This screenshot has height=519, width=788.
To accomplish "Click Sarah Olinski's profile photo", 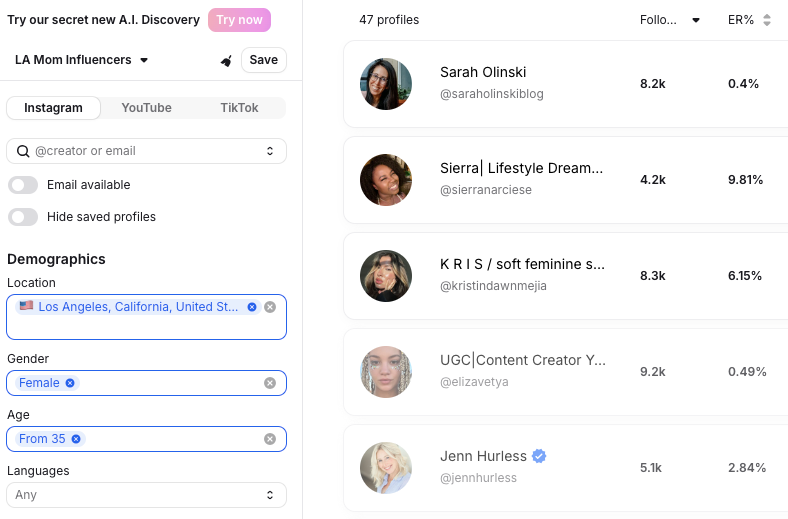I will pyautogui.click(x=386, y=84).
